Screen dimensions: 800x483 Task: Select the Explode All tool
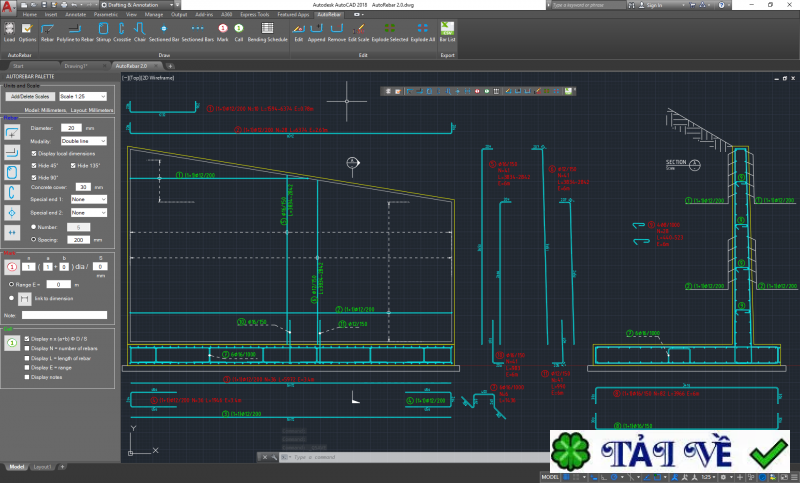click(423, 31)
